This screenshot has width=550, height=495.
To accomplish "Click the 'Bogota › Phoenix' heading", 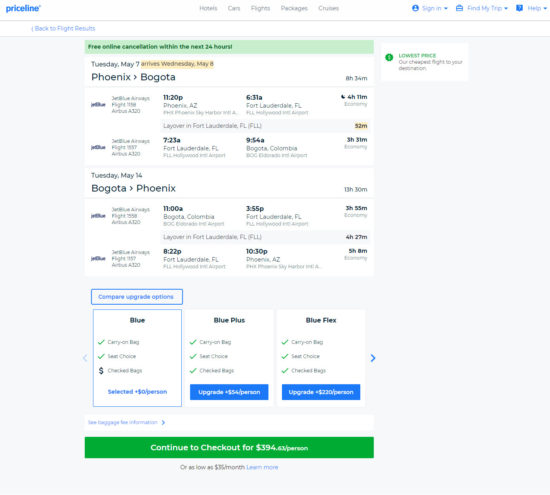I will coord(133,188).
